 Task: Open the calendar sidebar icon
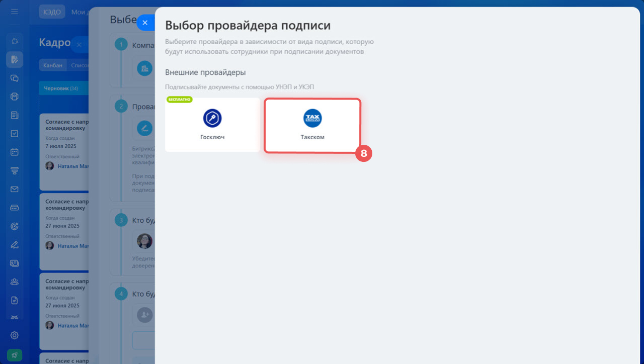[15, 152]
